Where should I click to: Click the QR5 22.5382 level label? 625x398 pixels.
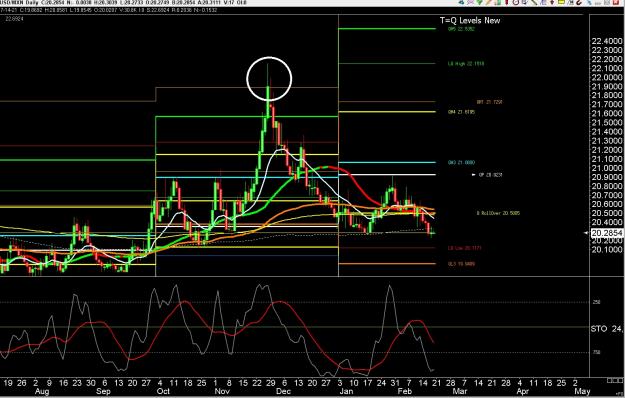pos(461,29)
